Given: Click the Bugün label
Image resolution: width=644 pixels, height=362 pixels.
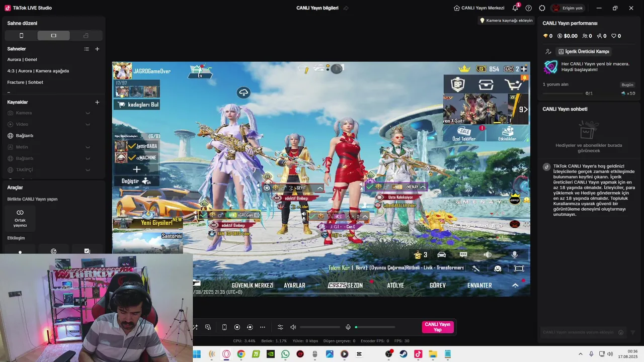Looking at the screenshot, I should point(627,85).
